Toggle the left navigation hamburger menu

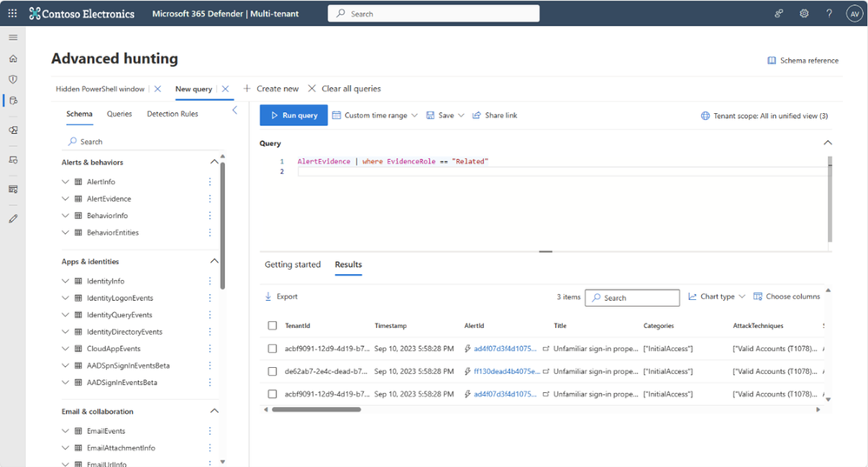pyautogui.click(x=13, y=37)
